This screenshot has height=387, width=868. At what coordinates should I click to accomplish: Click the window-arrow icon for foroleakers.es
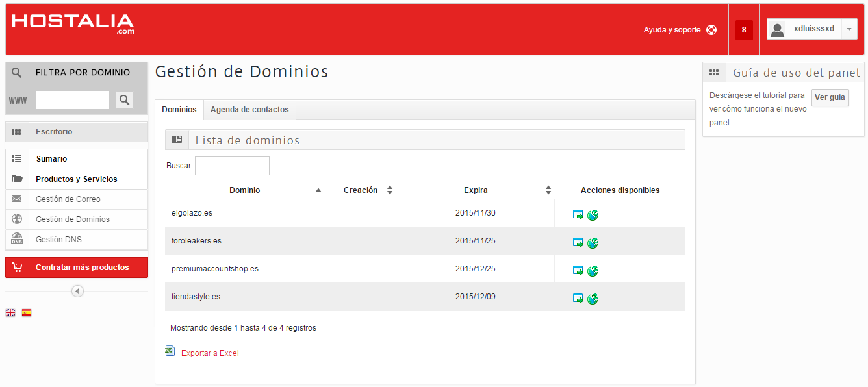point(578,243)
